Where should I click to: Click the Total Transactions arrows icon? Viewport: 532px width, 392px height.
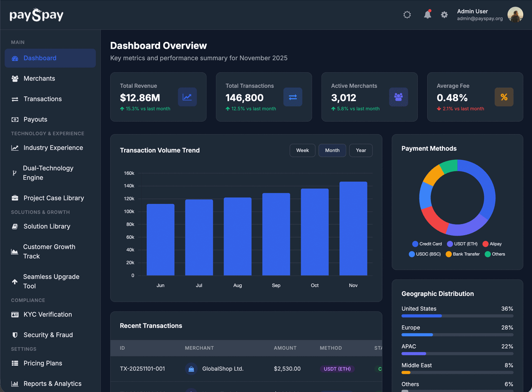(293, 97)
